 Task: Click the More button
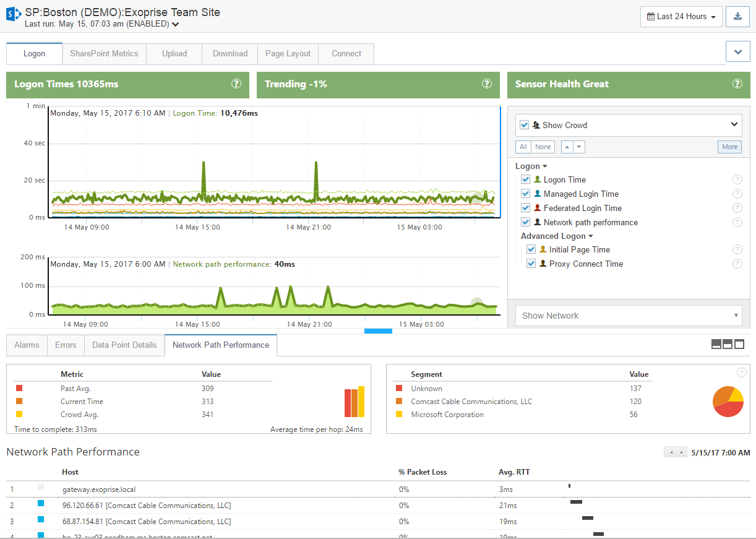click(x=730, y=147)
